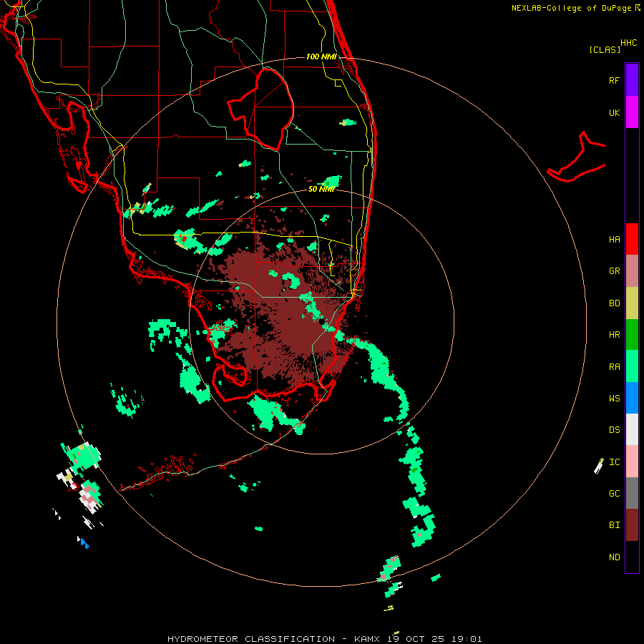Pick the gray GC legend swatch

tap(632, 493)
